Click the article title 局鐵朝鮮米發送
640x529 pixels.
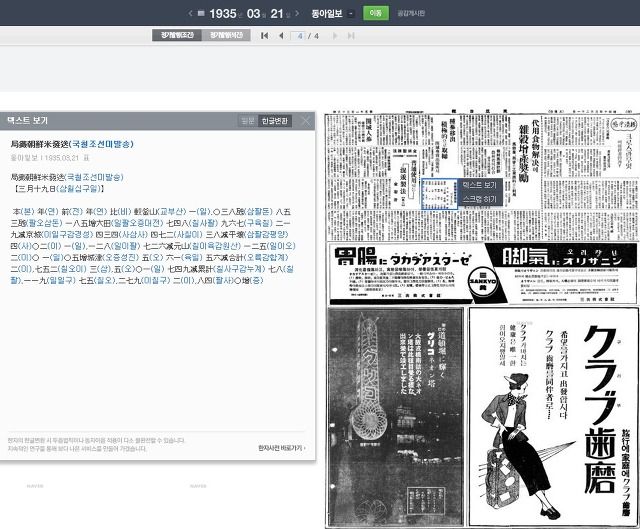click(x=72, y=144)
